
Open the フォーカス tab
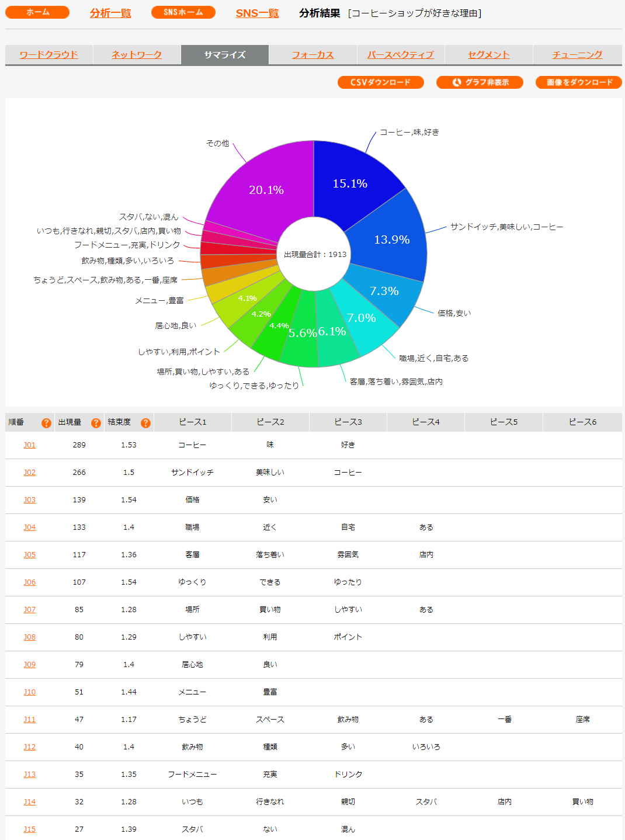[312, 55]
